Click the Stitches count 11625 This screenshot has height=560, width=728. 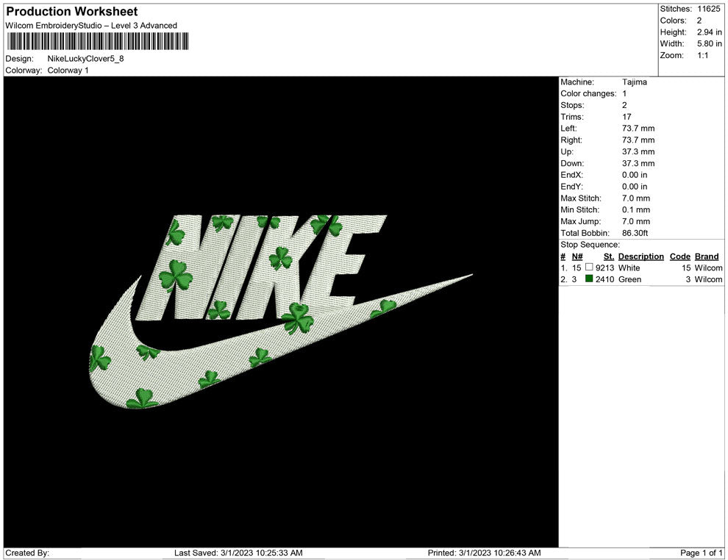pyautogui.click(x=710, y=9)
